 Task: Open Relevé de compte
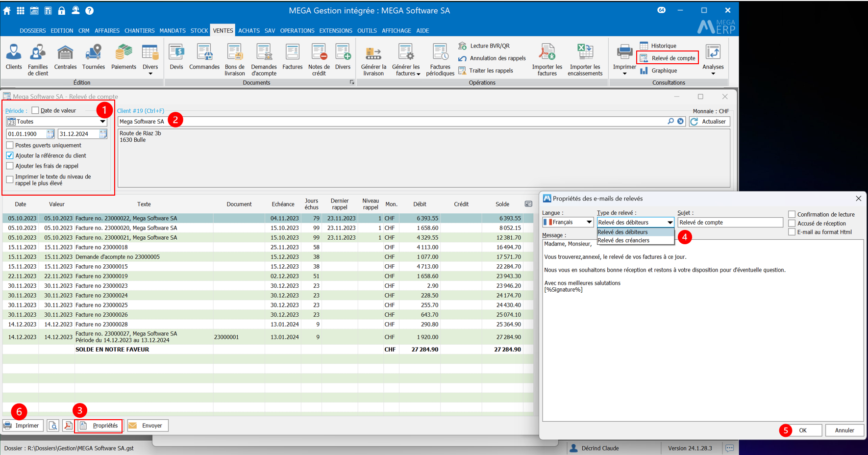pyautogui.click(x=668, y=58)
